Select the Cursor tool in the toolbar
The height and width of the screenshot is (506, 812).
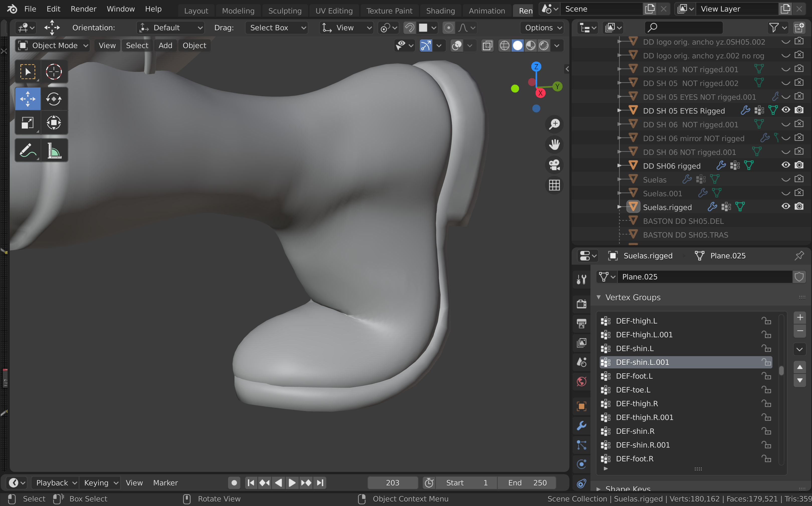tap(54, 72)
